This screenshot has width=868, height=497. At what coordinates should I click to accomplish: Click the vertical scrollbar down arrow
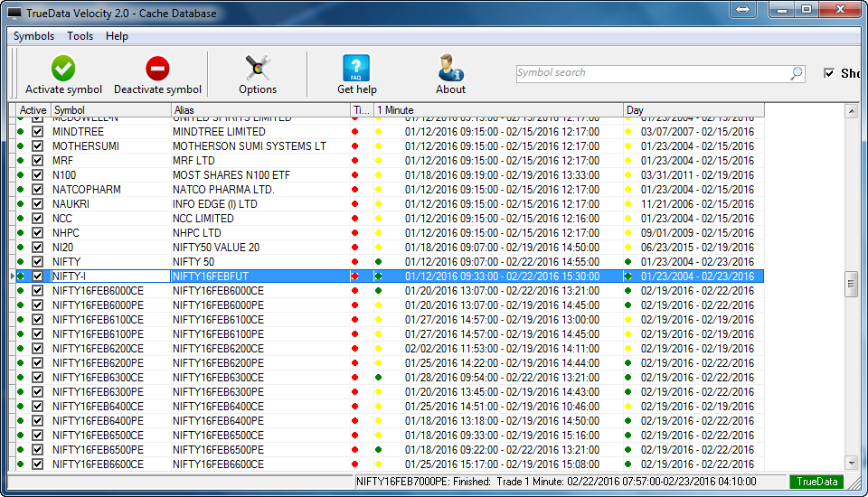pos(852,464)
